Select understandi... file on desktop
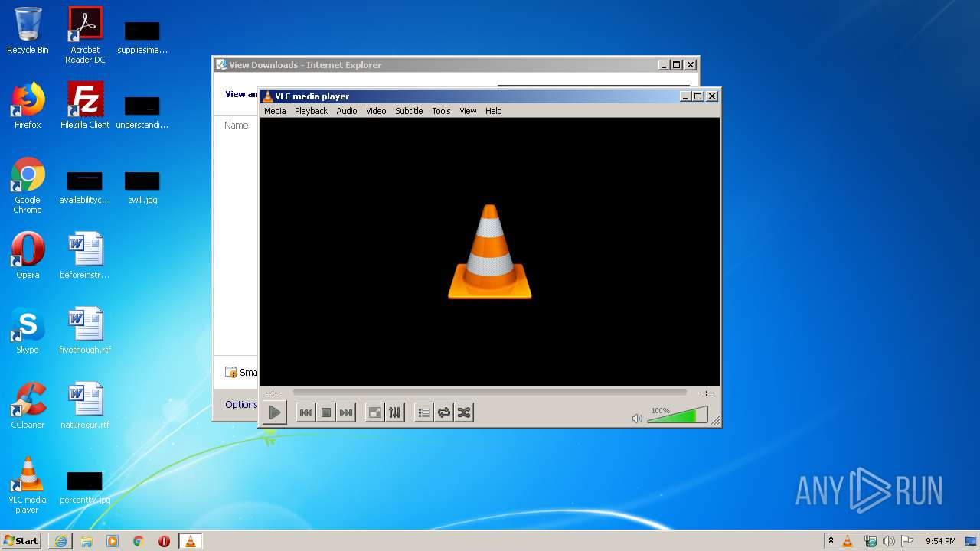 pos(142,113)
